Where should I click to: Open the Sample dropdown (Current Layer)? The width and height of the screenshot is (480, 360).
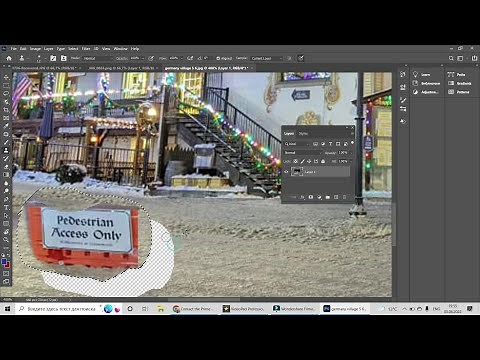point(267,58)
